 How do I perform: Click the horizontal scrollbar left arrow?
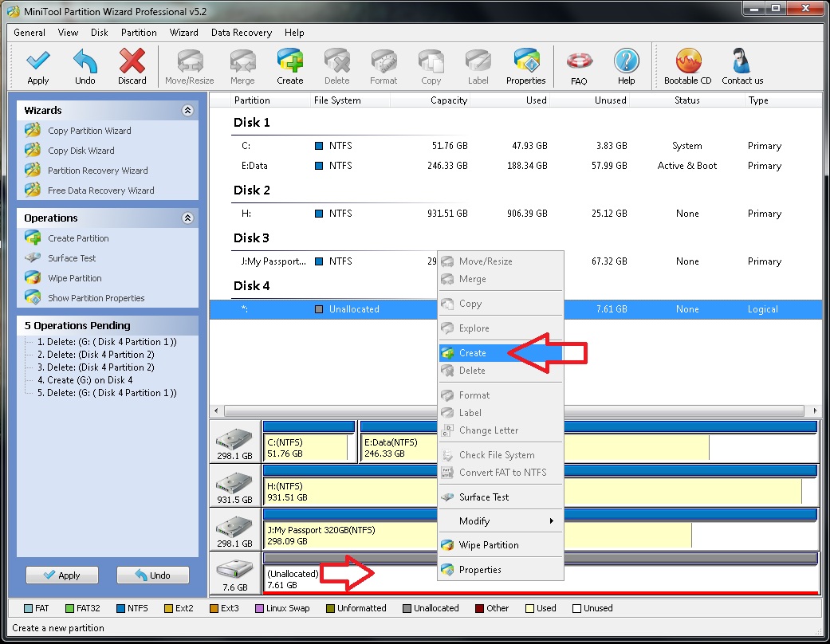pyautogui.click(x=216, y=410)
